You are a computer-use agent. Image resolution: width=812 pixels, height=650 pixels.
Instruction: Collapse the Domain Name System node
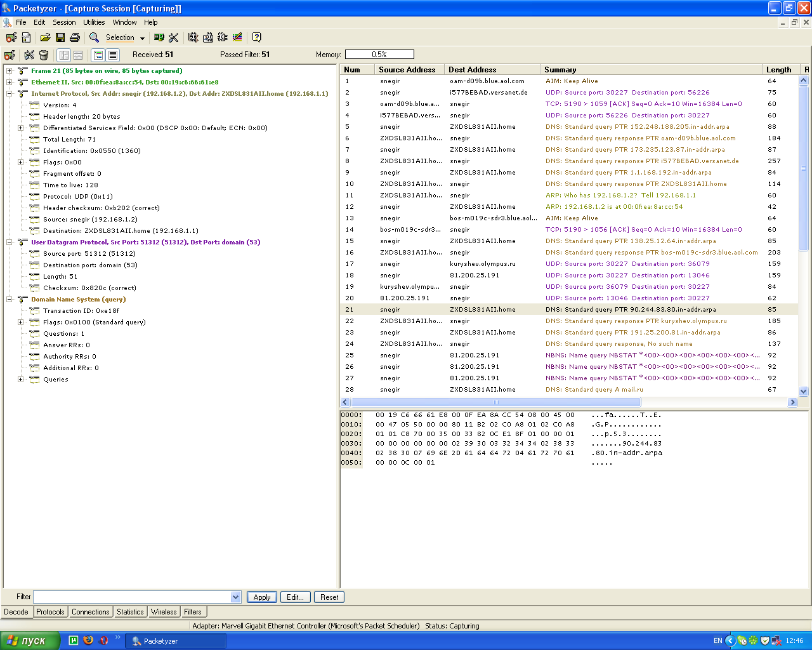tap(9, 300)
